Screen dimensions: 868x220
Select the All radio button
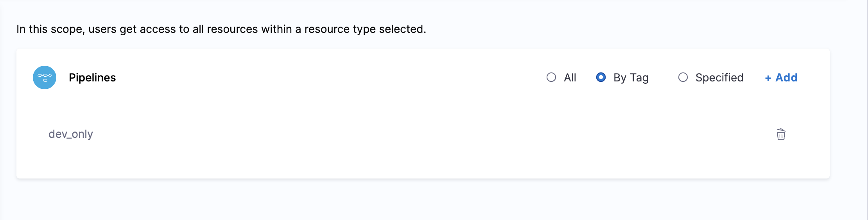pyautogui.click(x=551, y=78)
